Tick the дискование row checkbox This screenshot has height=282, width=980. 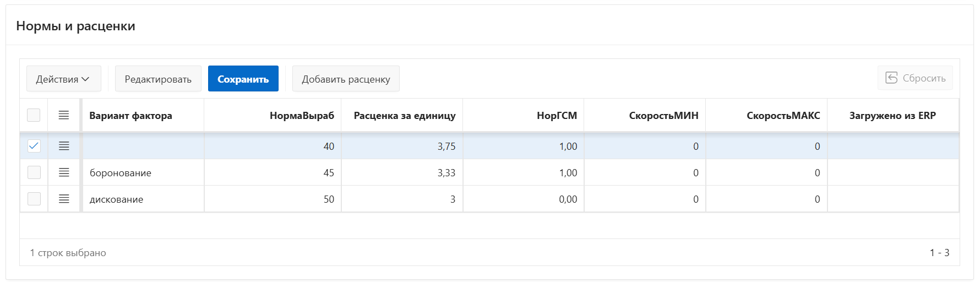pyautogui.click(x=34, y=199)
